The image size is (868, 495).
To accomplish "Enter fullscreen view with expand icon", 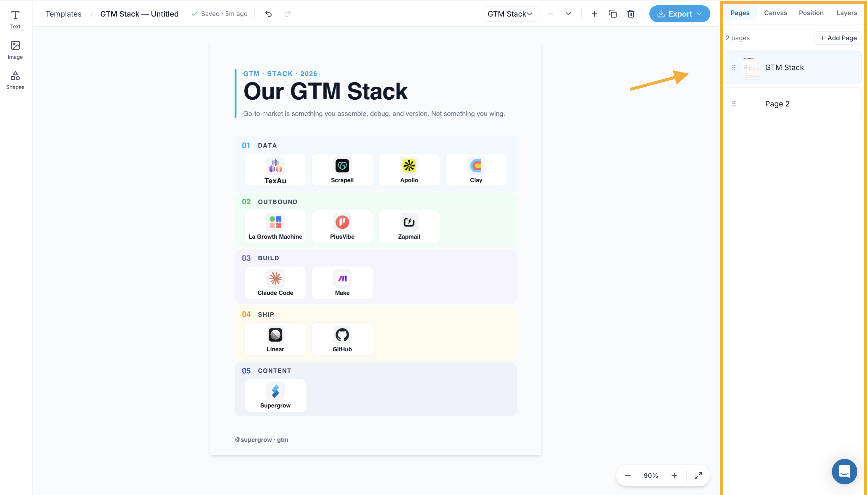I will coord(698,475).
